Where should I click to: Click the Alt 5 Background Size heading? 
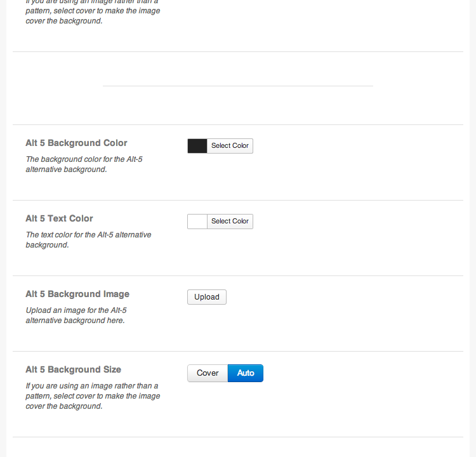[73, 369]
